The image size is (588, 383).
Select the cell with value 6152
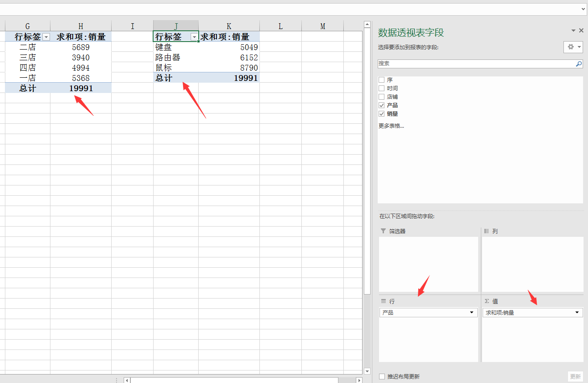coord(229,57)
